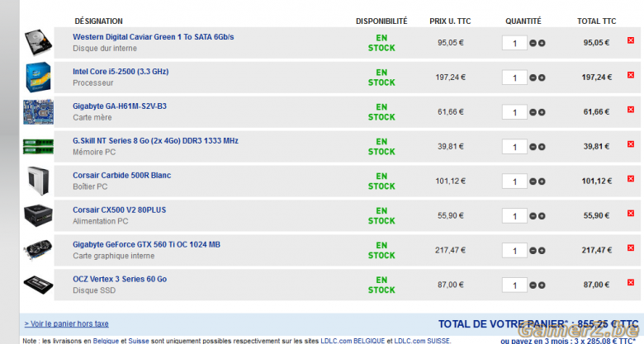
Task: Remove Western Digital Caviar Green from cart
Action: (631, 40)
